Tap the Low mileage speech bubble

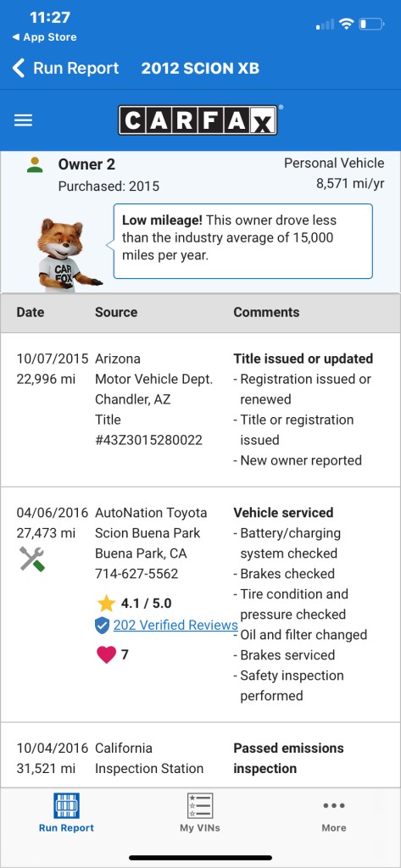[243, 241]
